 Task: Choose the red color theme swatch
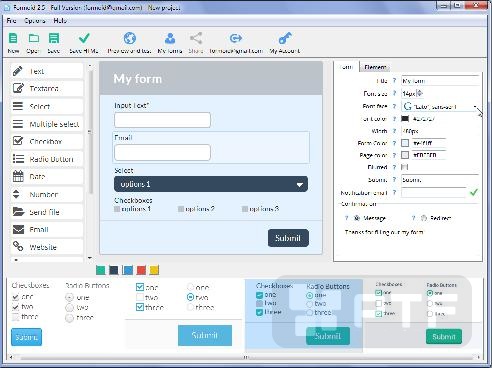coord(141,270)
